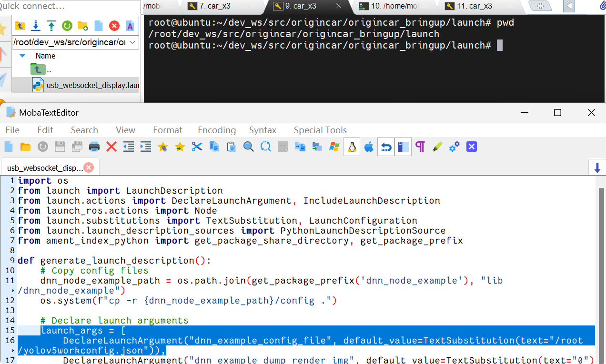Click the green refresh icon in SFTP toolbar
The image size is (606, 364).
pyautogui.click(x=67, y=26)
